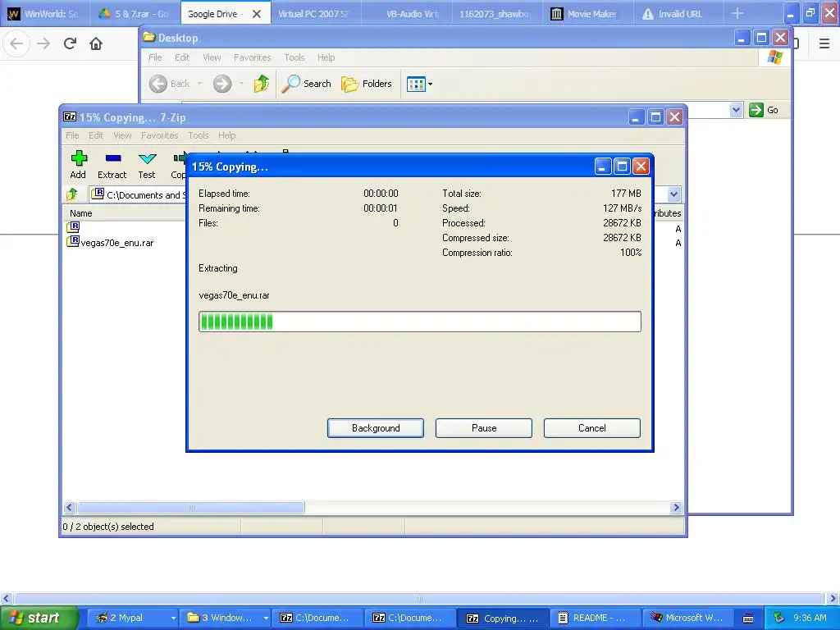
Task: Click the Up folder icon in Desktop window
Action: [x=262, y=84]
